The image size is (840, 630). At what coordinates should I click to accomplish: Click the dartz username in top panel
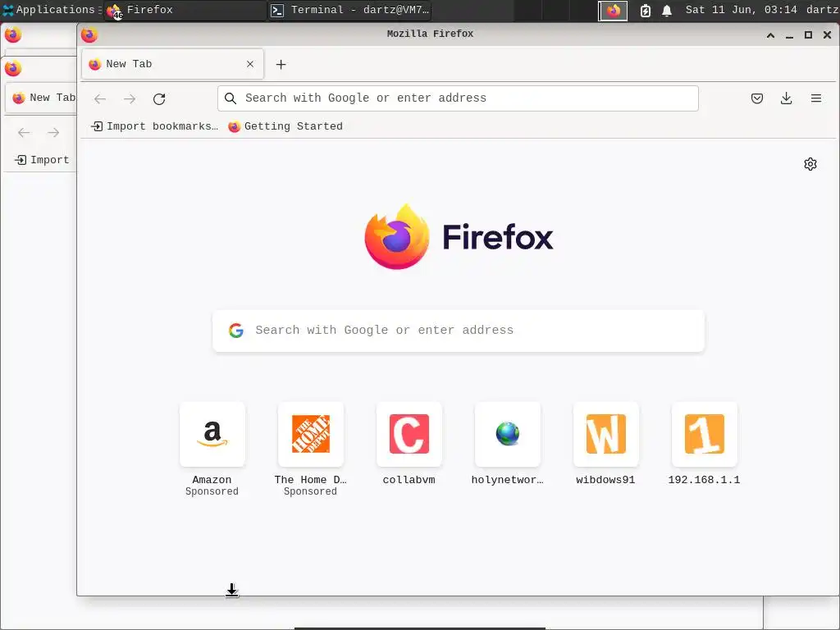[x=822, y=10]
